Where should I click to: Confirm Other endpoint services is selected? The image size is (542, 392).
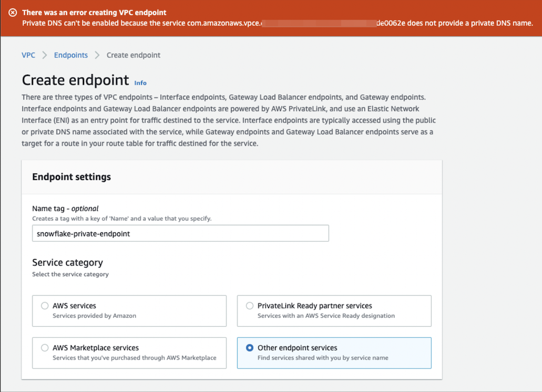(x=250, y=348)
